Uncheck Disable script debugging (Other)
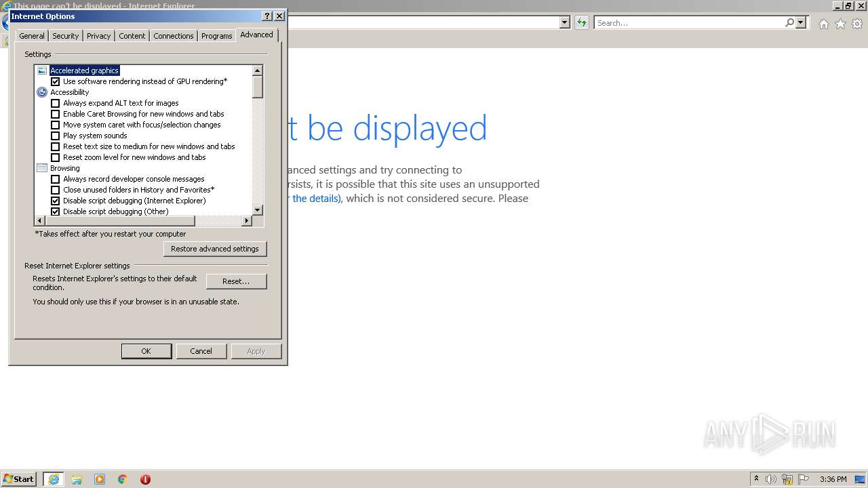The width and height of the screenshot is (868, 488). (x=56, y=211)
